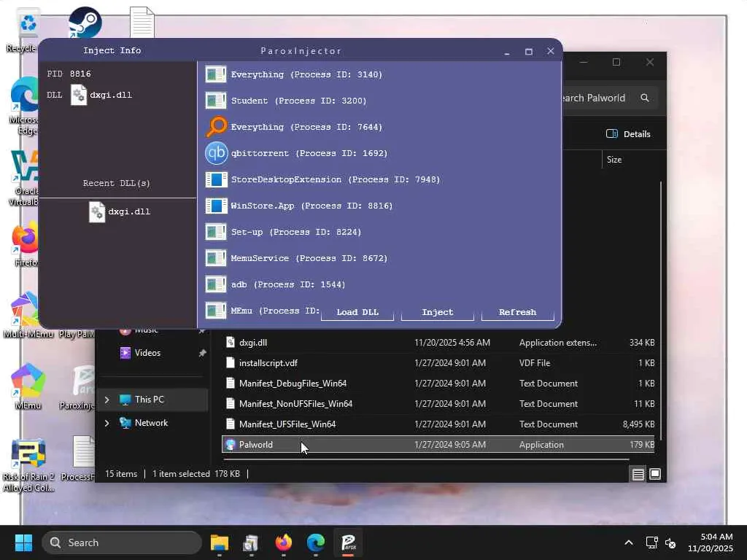
Task: Click the Refresh button
Action: click(517, 312)
